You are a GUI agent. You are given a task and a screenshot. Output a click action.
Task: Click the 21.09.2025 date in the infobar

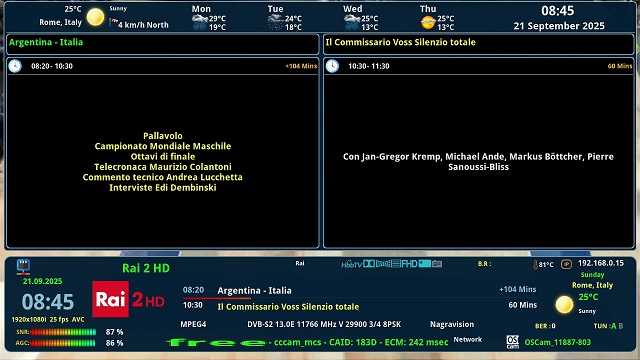42,281
